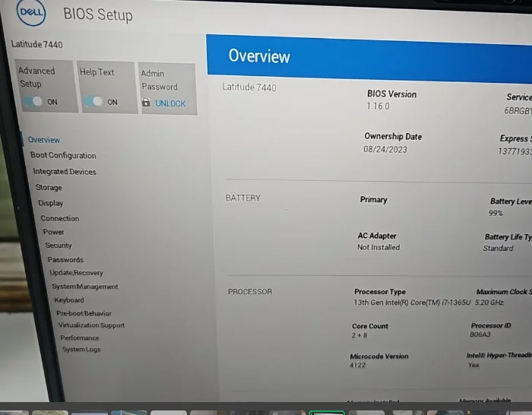Click the Core Count 2 + 8 value
This screenshot has width=532, height=415.
tap(359, 335)
